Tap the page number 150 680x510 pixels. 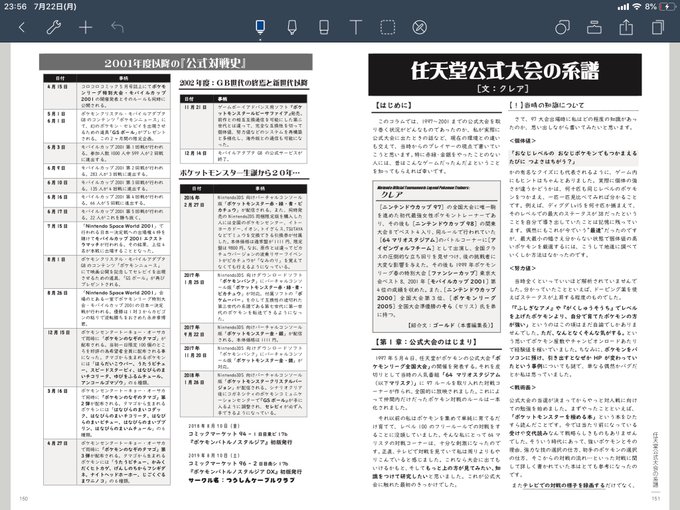click(x=23, y=499)
